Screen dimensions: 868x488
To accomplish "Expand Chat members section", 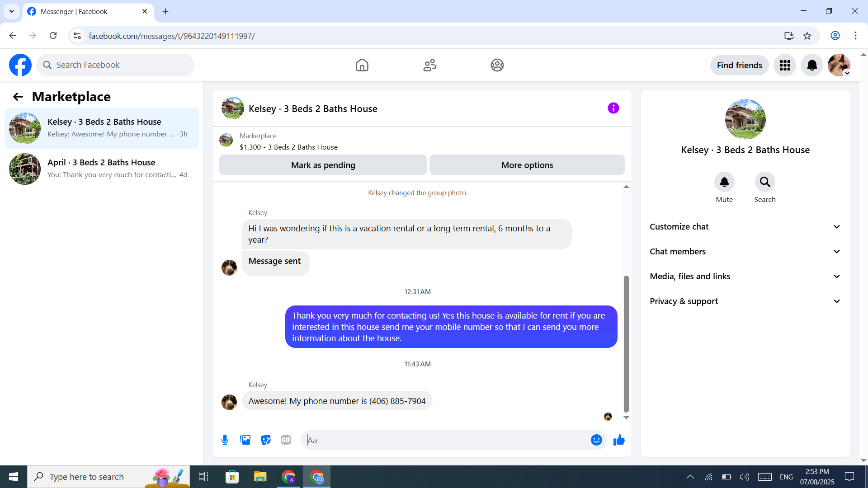I will 745,251.
